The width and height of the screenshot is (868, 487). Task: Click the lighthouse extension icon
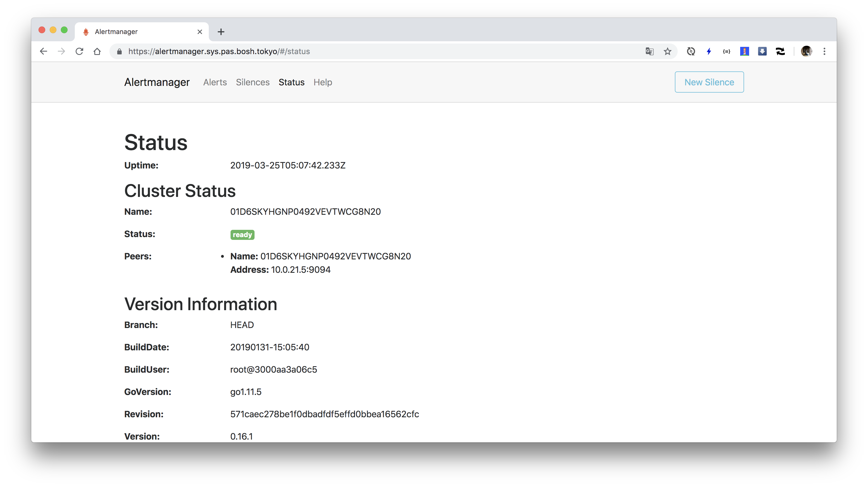pos(744,51)
